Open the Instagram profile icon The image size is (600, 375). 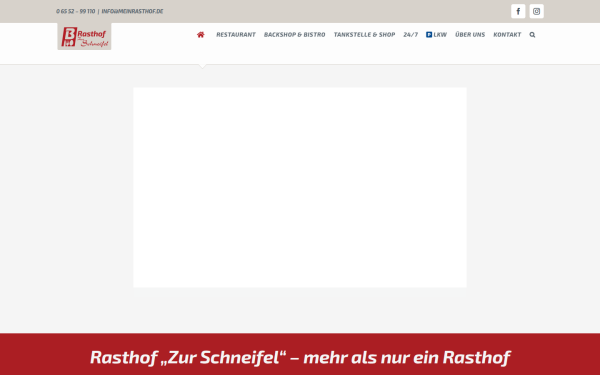coord(536,11)
